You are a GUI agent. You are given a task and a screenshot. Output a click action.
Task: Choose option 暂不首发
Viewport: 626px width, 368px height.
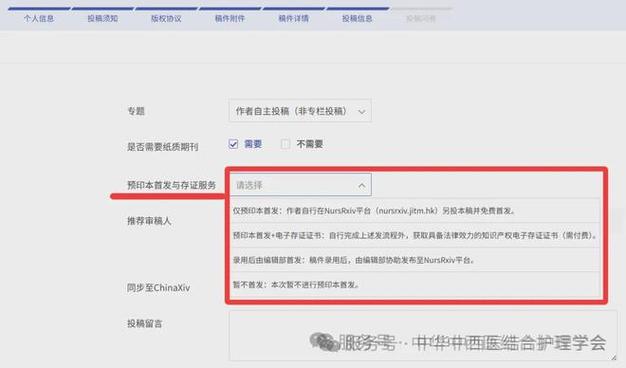click(x=415, y=285)
